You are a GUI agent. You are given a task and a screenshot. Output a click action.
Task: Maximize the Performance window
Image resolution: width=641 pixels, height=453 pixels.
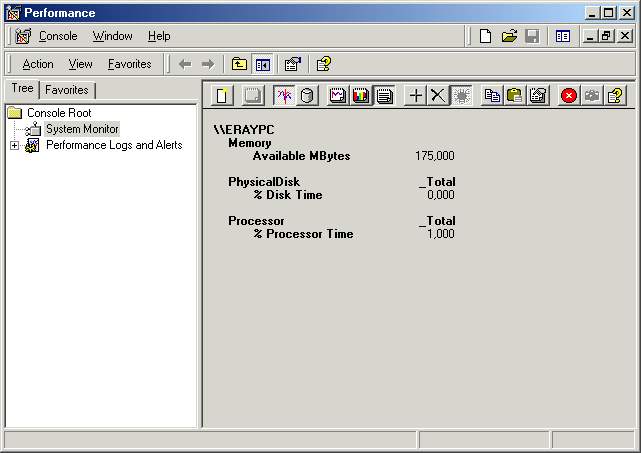click(x=608, y=13)
